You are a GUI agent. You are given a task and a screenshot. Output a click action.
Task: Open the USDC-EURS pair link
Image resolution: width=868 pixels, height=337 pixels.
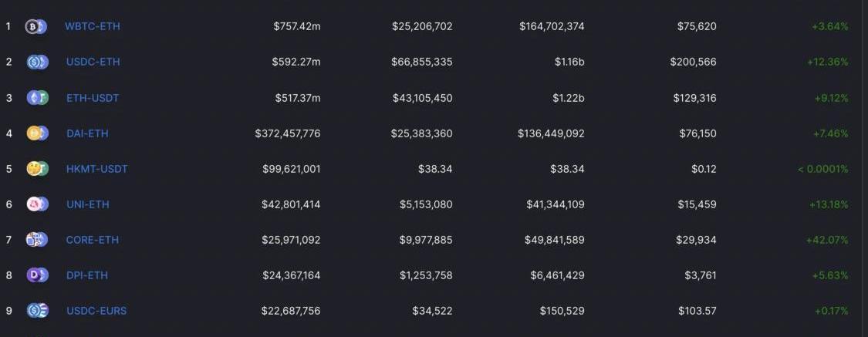(96, 311)
